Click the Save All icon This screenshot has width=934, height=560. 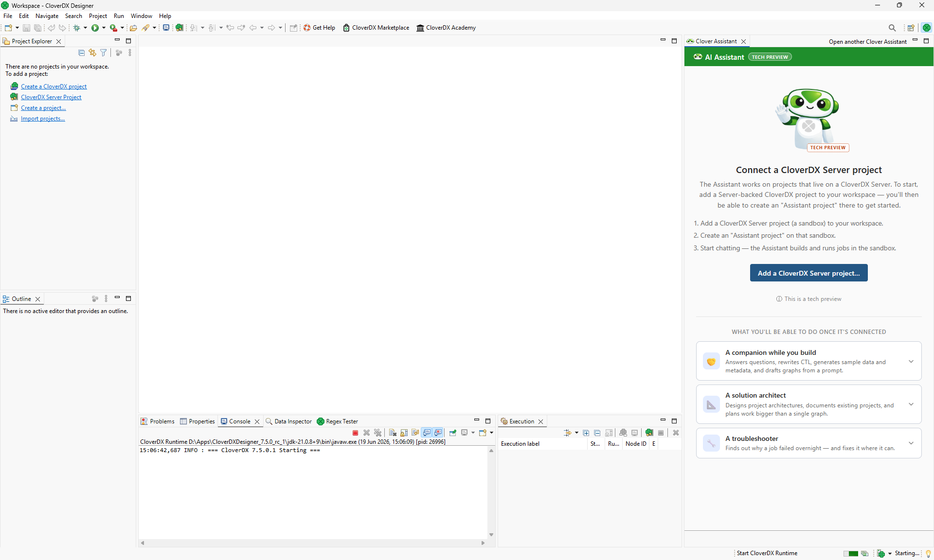[x=37, y=28]
